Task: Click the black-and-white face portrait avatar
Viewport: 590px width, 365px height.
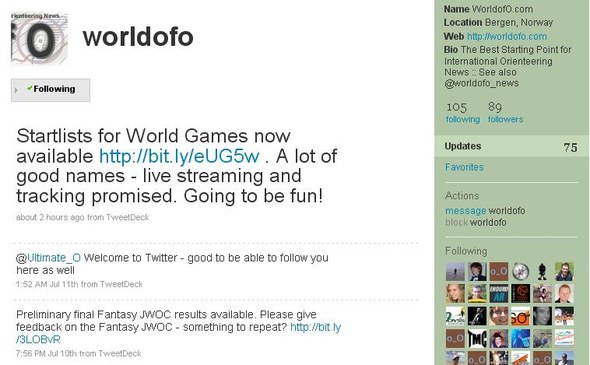Action: pyautogui.click(x=542, y=316)
